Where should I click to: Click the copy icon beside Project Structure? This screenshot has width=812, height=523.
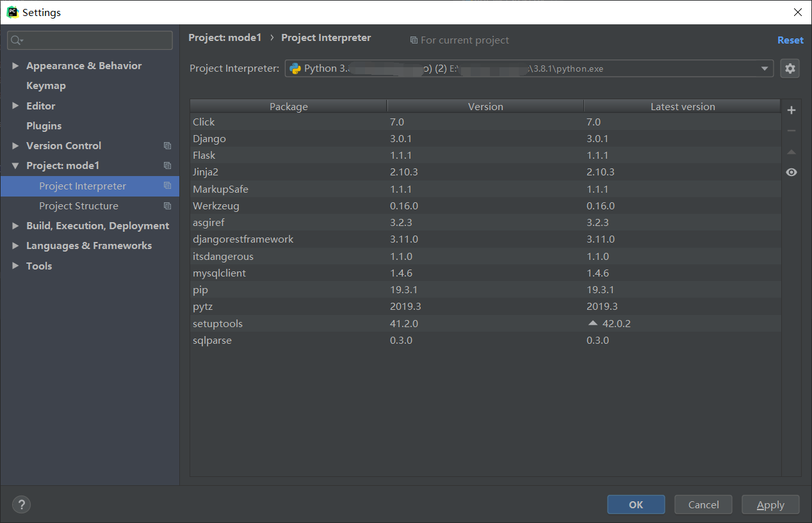coord(168,206)
